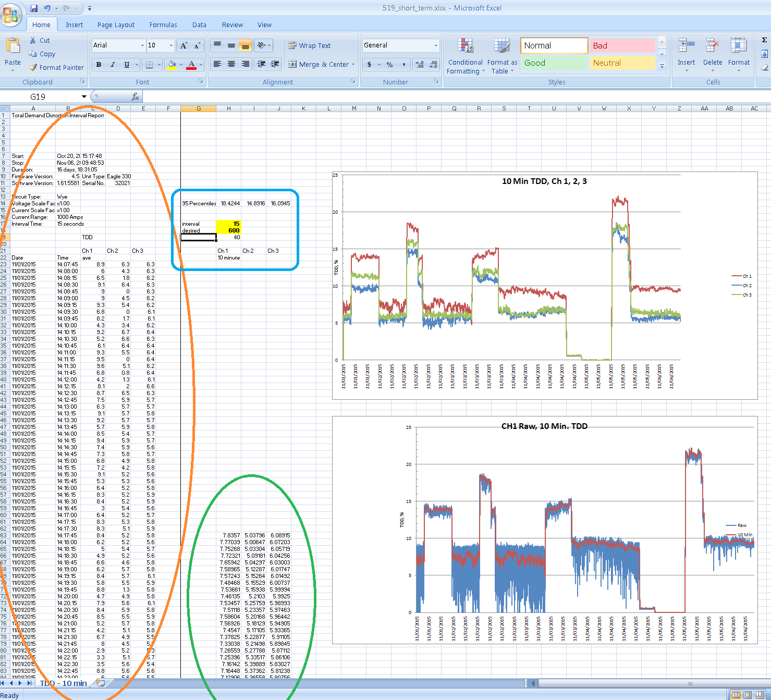Enable center text alignment
The height and width of the screenshot is (700, 771).
pos(231,64)
